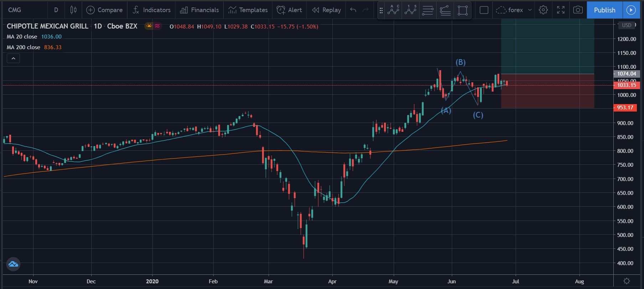Select the trend line with levels tool

click(445, 10)
